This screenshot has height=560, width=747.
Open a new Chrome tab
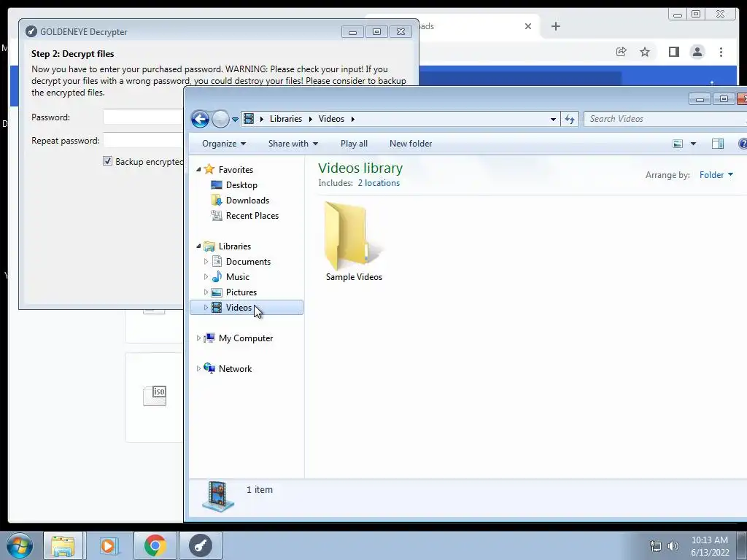pos(555,26)
